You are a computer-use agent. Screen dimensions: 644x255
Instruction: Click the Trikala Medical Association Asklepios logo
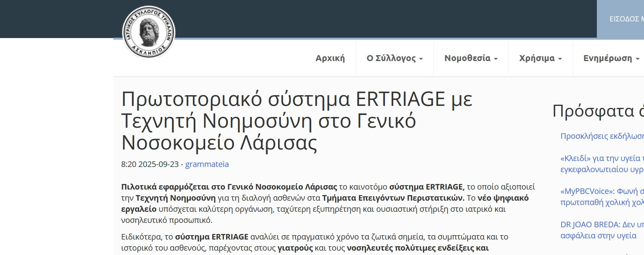click(x=149, y=32)
